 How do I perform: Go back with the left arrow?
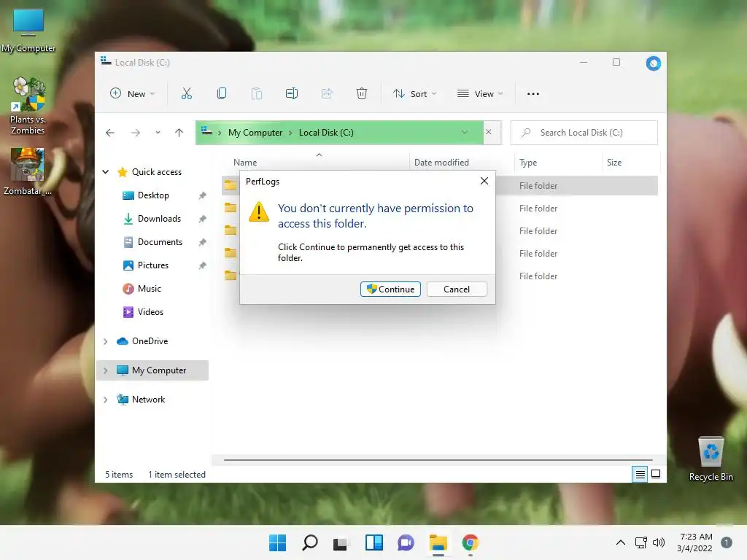coord(110,133)
